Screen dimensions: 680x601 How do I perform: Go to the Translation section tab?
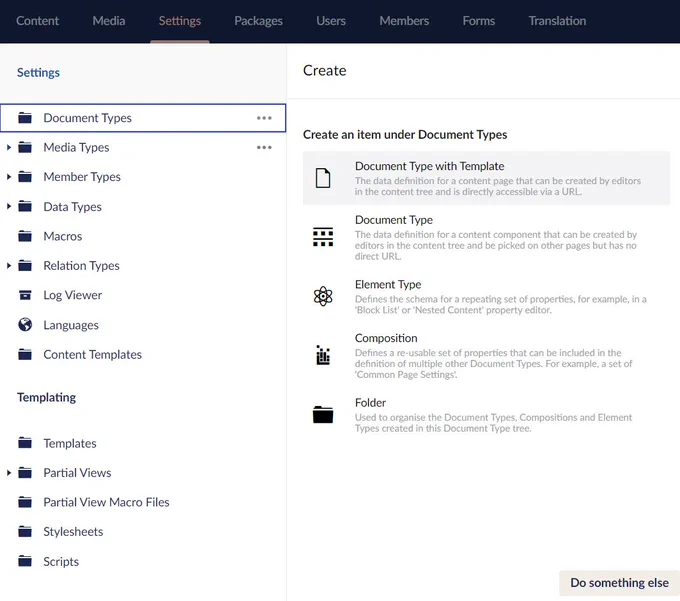[557, 21]
